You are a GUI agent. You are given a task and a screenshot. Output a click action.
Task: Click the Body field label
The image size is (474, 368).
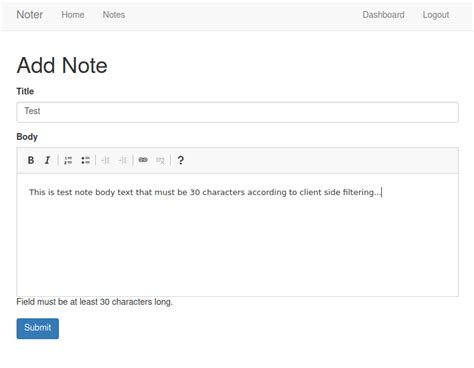click(x=27, y=137)
